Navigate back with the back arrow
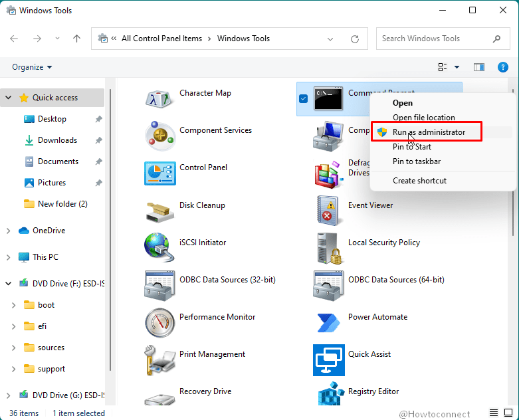This screenshot has height=420, width=519. [14, 39]
